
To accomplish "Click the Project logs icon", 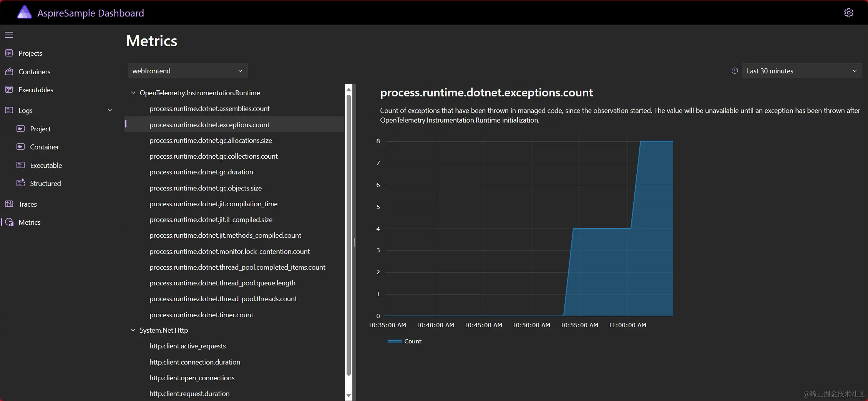I will pyautogui.click(x=21, y=129).
